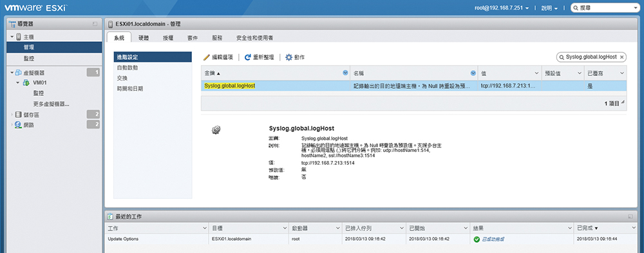The height and width of the screenshot is (253, 644).
Task: Open the Help dropdown menu
Action: pos(550,8)
